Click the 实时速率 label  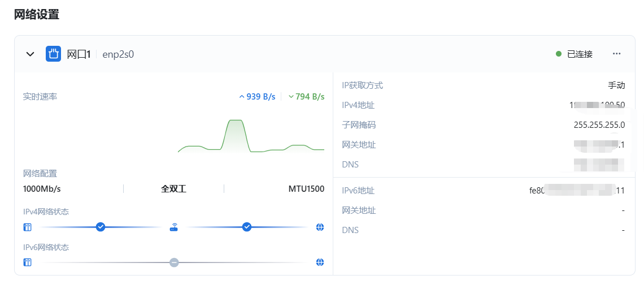pos(40,97)
